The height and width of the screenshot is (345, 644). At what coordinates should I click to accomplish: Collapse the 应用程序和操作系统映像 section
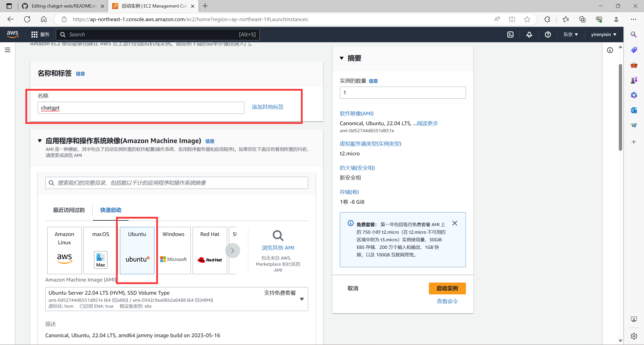[x=40, y=141]
